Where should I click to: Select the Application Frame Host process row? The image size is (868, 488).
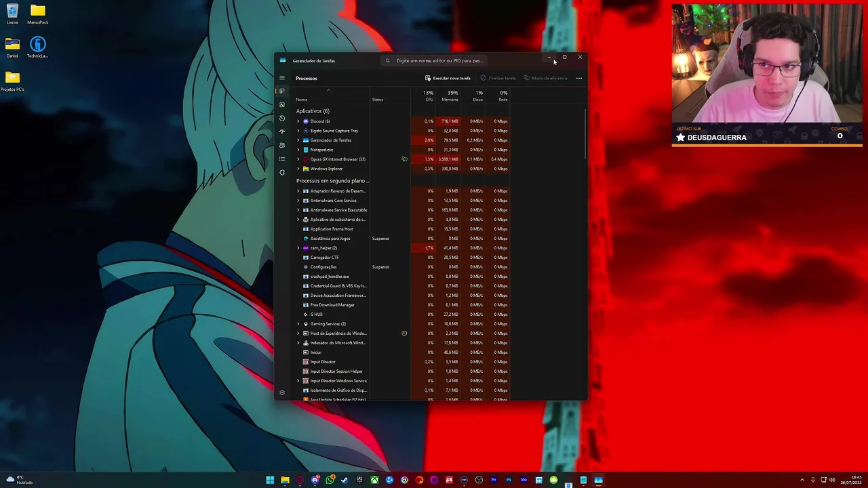pos(401,229)
